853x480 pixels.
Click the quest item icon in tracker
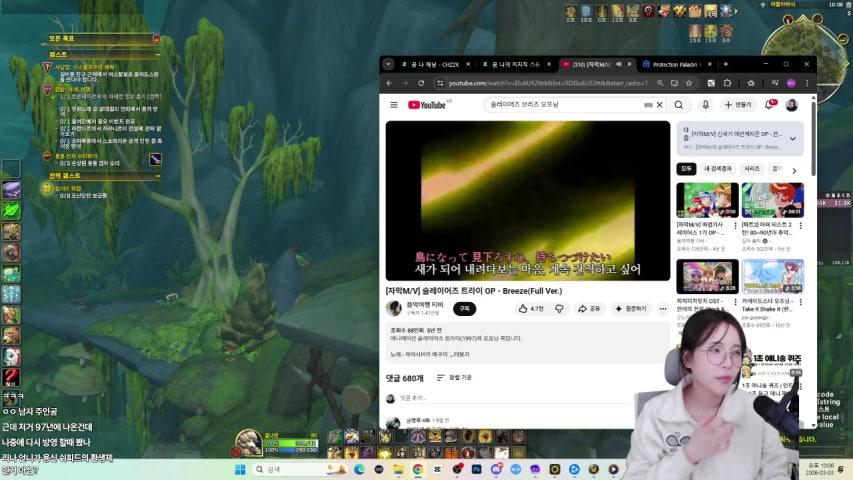[155, 159]
